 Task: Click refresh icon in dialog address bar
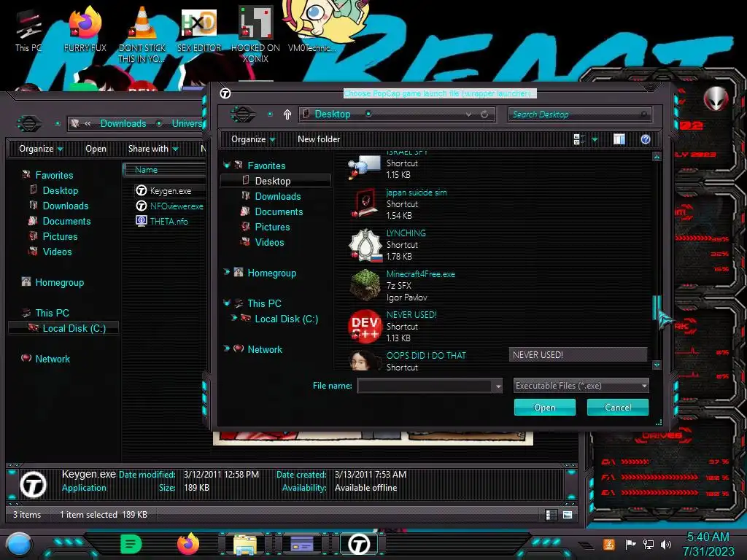[x=484, y=114]
